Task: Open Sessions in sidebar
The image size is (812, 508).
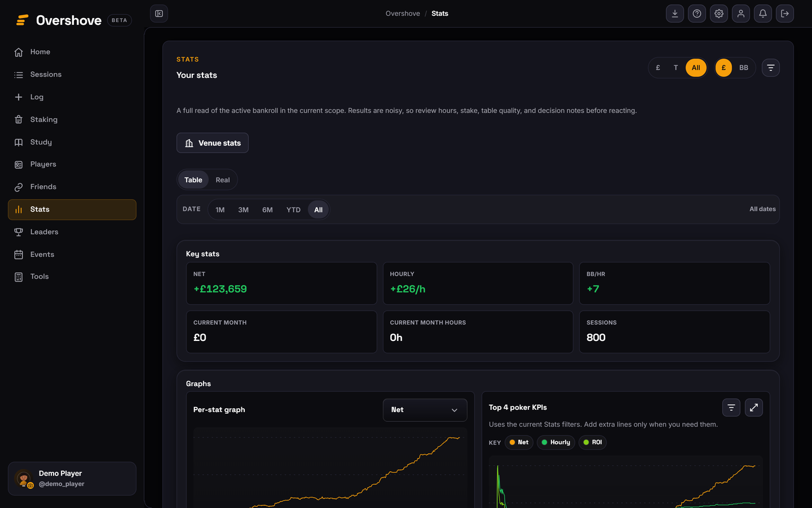Action: (72, 75)
